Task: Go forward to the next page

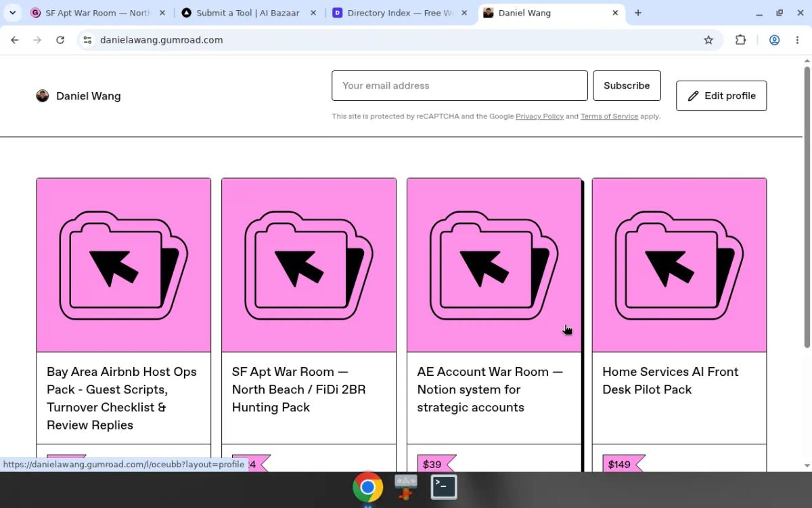Action: pos(37,40)
